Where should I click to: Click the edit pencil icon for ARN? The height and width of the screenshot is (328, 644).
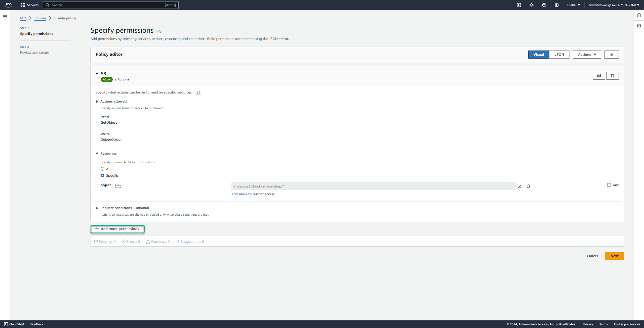click(x=520, y=186)
